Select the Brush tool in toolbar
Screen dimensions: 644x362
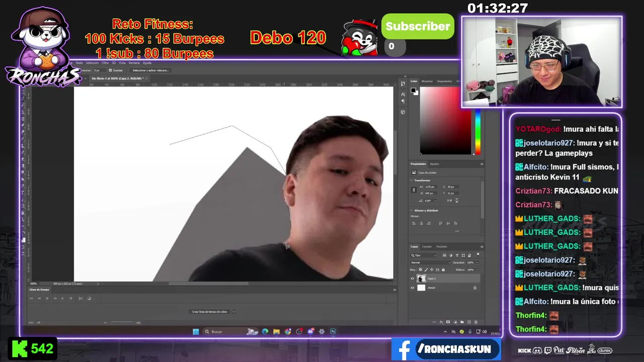pyautogui.click(x=23, y=139)
